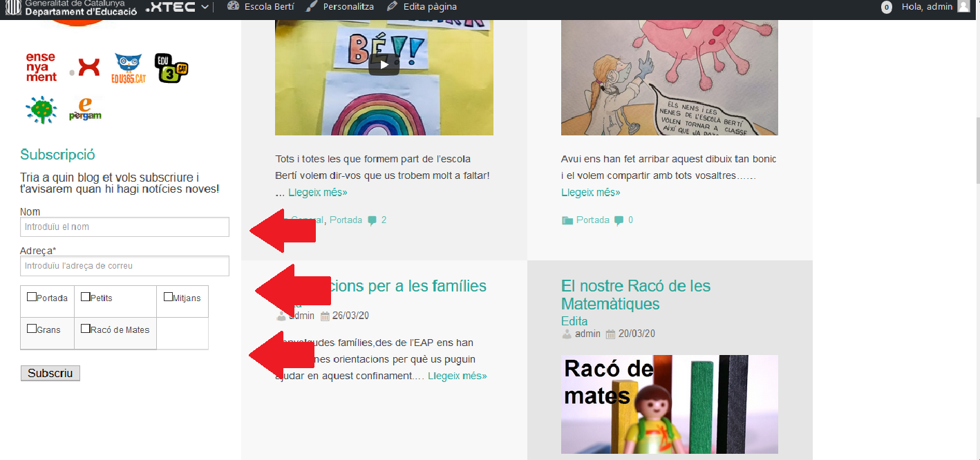Click the epergam logo icon
This screenshot has width=980, height=460.
pyautogui.click(x=85, y=109)
